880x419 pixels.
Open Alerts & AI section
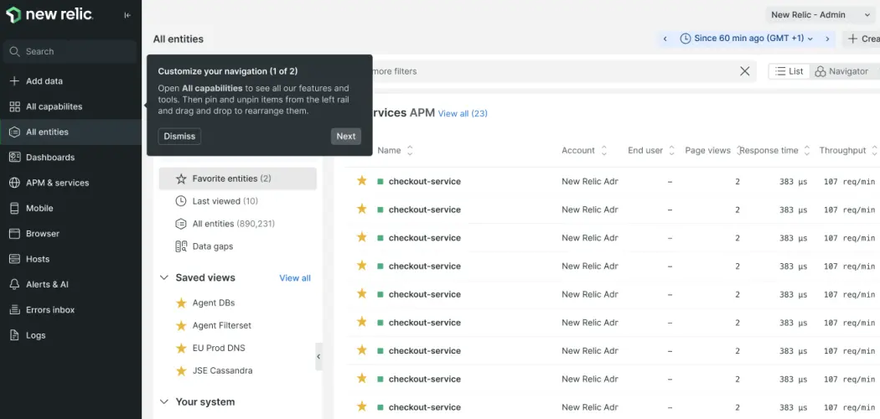(x=47, y=284)
